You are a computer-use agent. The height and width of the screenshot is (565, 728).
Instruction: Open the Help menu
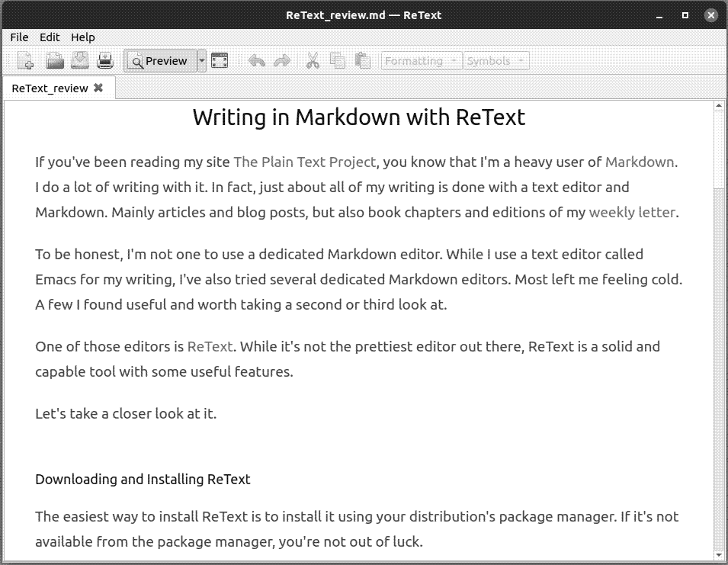click(x=82, y=37)
